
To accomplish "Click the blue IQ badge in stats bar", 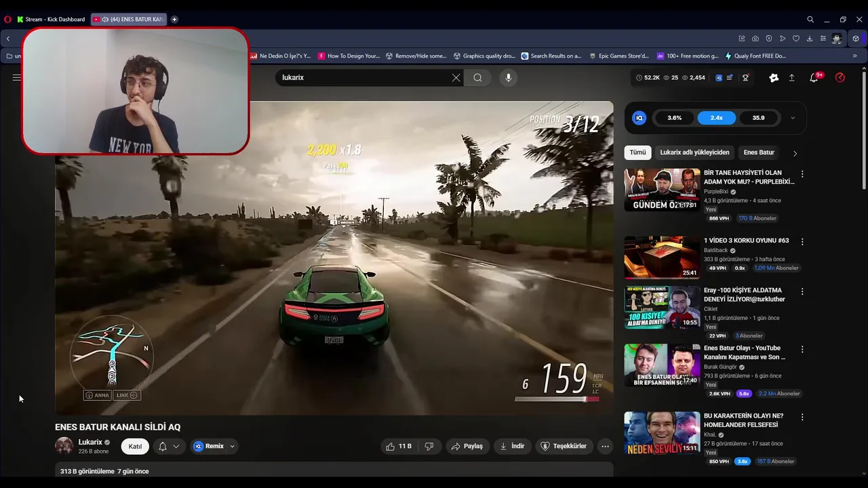I will (719, 77).
